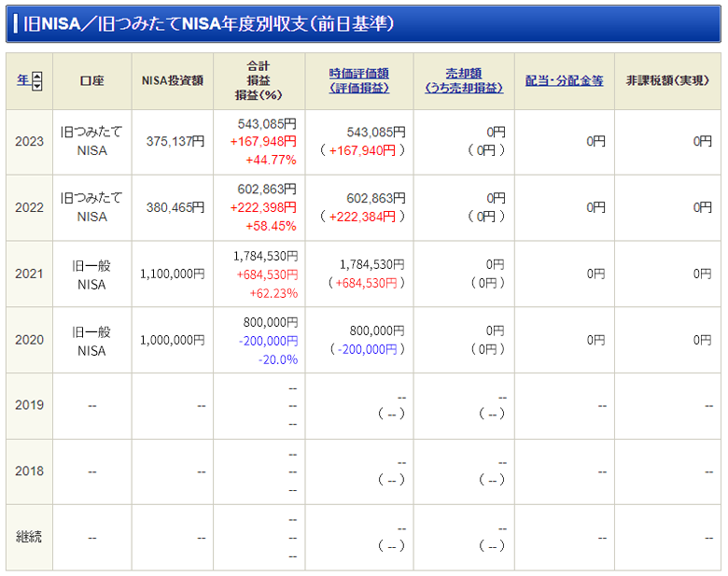Click the 継続 row label
The image size is (728, 576).
[x=29, y=538]
